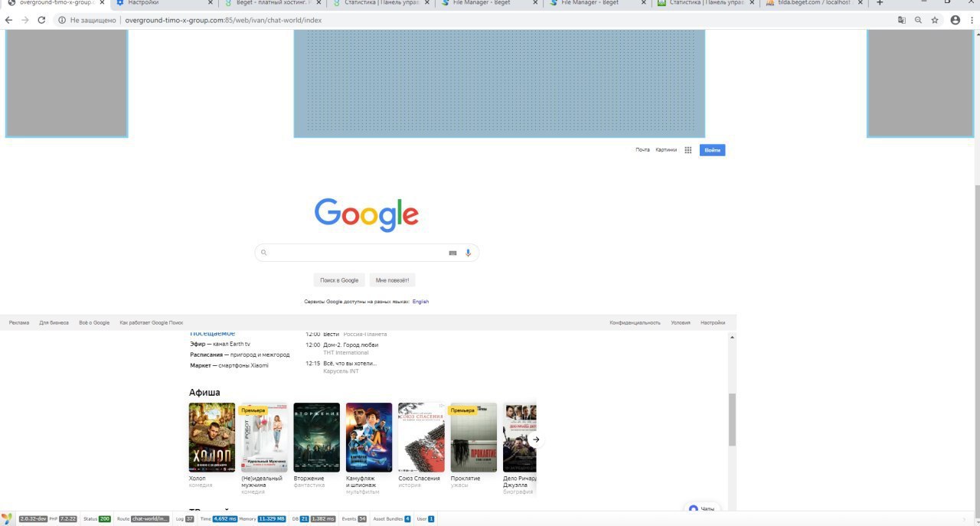This screenshot has width=980, height=526.
Task: Open the Chrome three-dot menu
Action: 972,20
